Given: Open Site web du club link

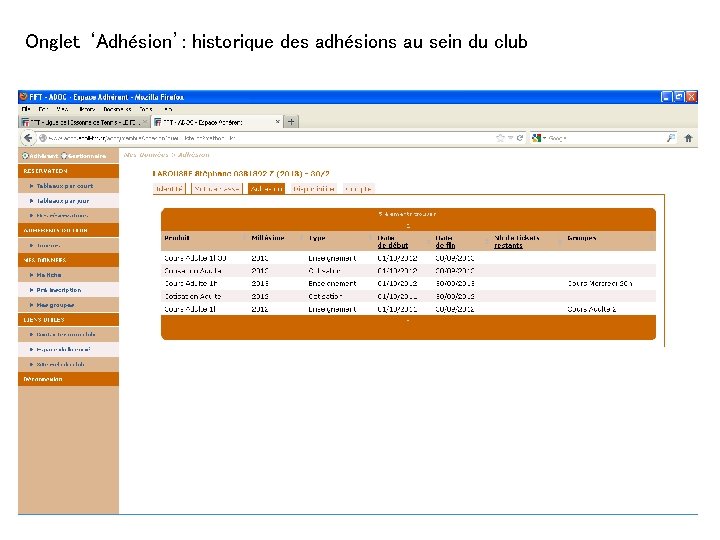Looking at the screenshot, I should (x=60, y=364).
